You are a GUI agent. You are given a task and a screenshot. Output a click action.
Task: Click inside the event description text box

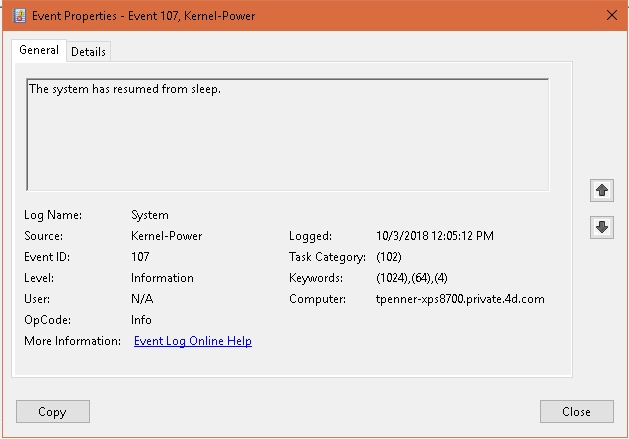(287, 135)
